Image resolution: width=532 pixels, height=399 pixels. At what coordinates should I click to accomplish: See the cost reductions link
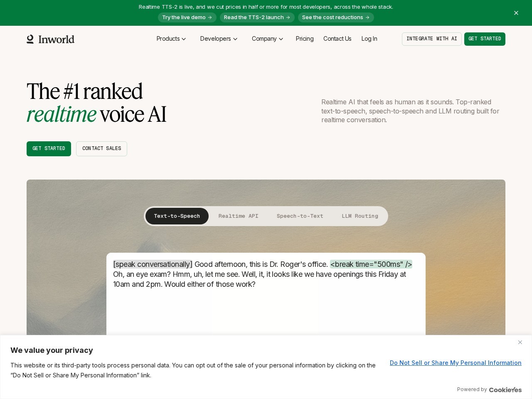pyautogui.click(x=336, y=17)
